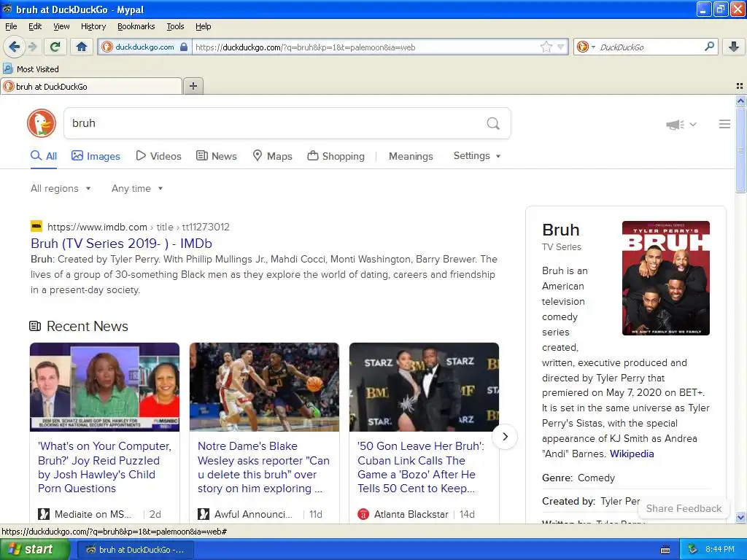Click the Recent News newspaper icon
The width and height of the screenshot is (747, 560).
35,326
